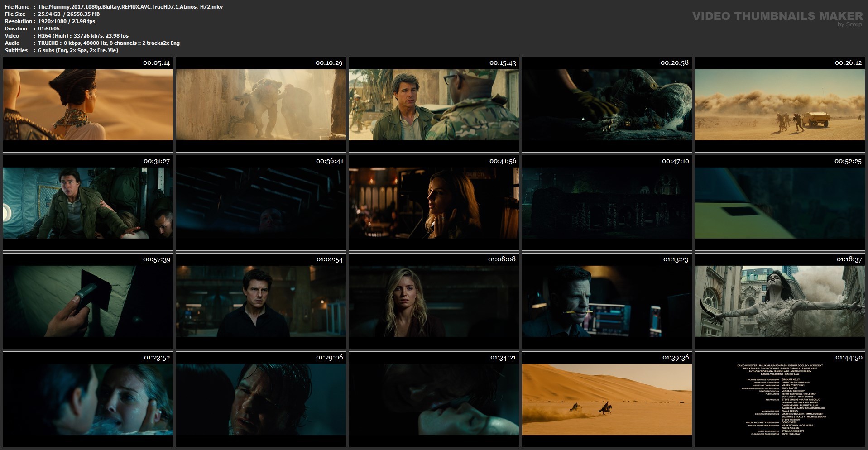Viewport: 868px width, 450px height.
Task: Click the 00:31:27 timestamp label
Action: pos(157,161)
